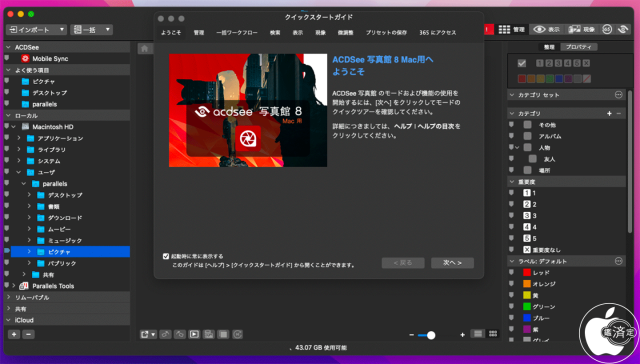Click the rotate-right icon in bottom toolbar
Screen dimensions: 640x364
point(180,334)
